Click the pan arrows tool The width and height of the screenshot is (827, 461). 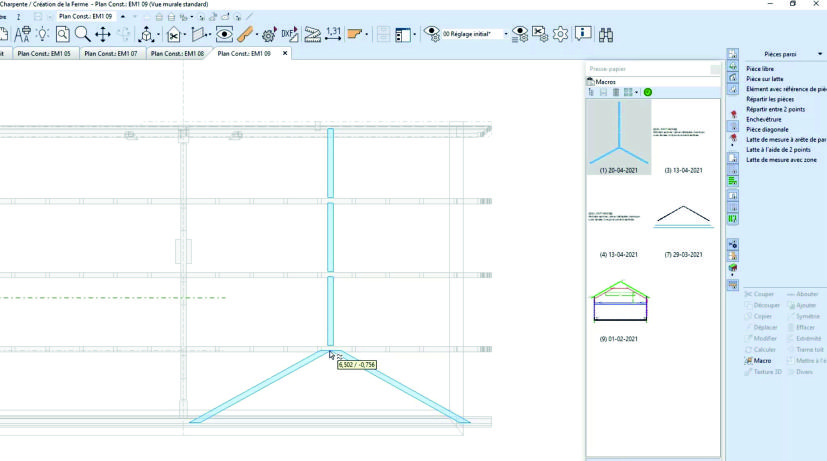pos(103,34)
